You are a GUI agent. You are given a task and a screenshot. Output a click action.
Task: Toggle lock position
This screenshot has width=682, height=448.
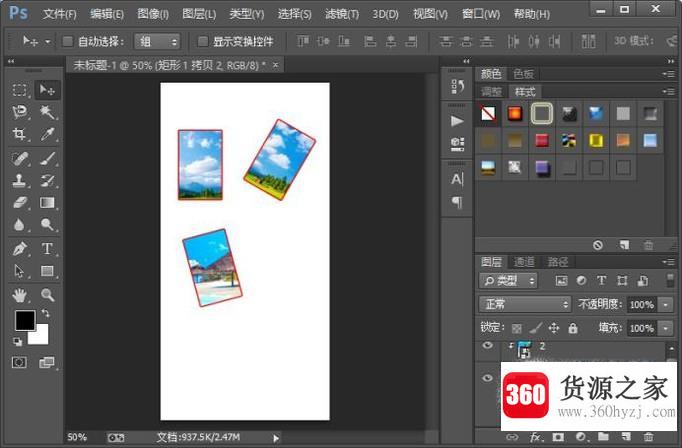[x=554, y=328]
